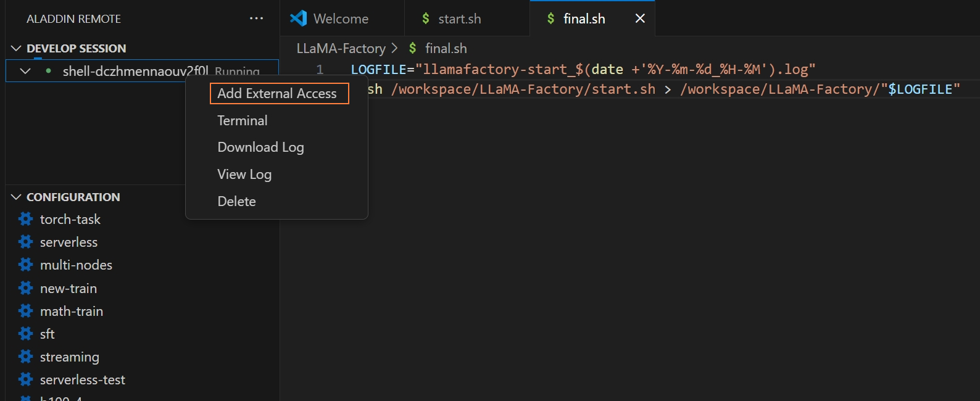Viewport: 980px width, 401px height.
Task: Click the LLaMA-Factory breadcrumb folder
Action: point(341,48)
